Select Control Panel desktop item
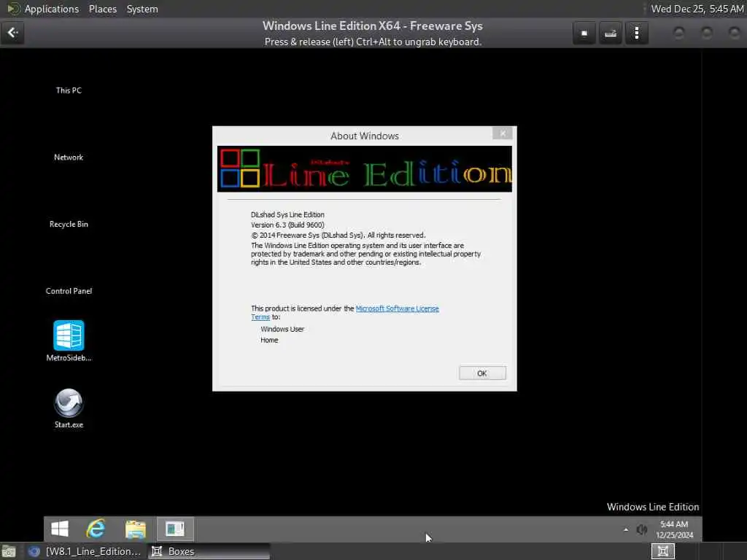 (69, 291)
